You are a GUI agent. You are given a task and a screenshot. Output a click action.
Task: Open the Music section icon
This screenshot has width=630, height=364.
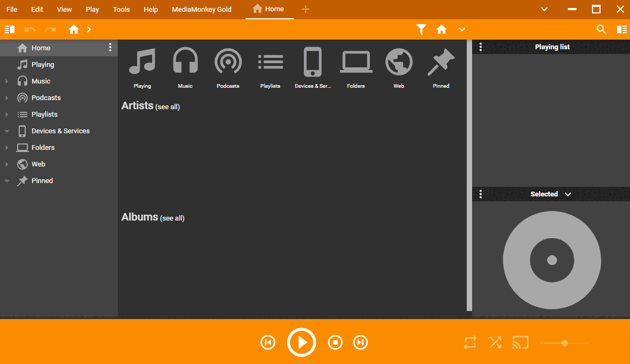[x=185, y=61]
